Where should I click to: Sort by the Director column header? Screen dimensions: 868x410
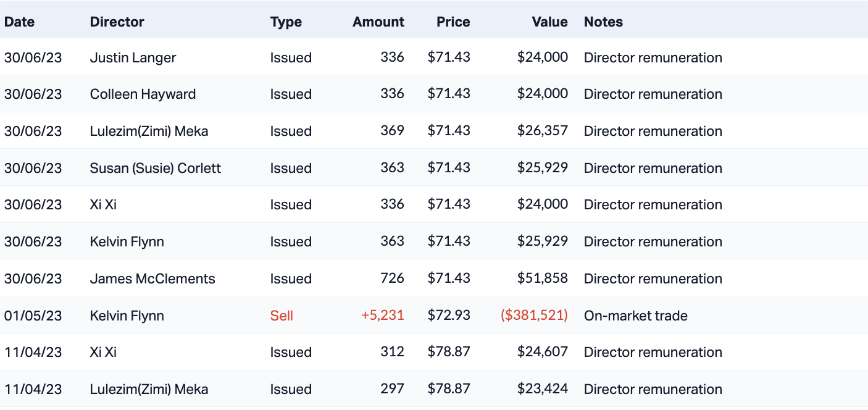point(117,22)
